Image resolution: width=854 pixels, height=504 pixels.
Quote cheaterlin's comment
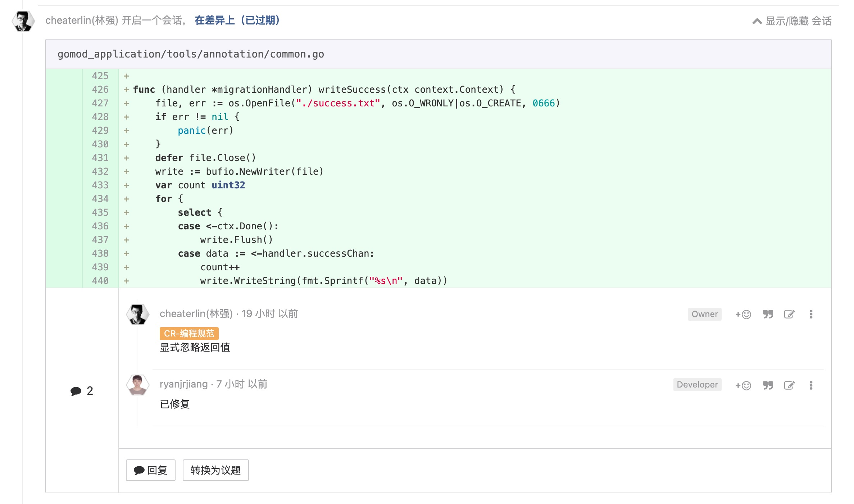tap(768, 315)
